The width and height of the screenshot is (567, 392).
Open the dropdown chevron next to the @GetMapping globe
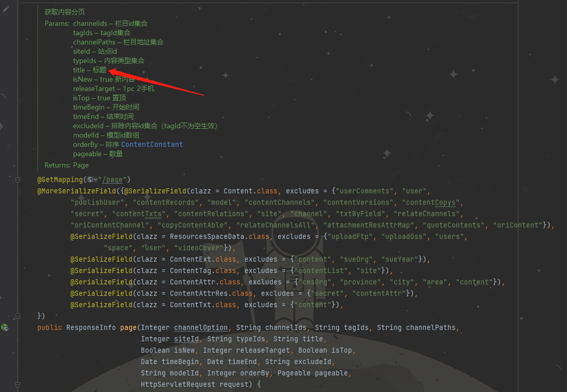tap(95, 179)
